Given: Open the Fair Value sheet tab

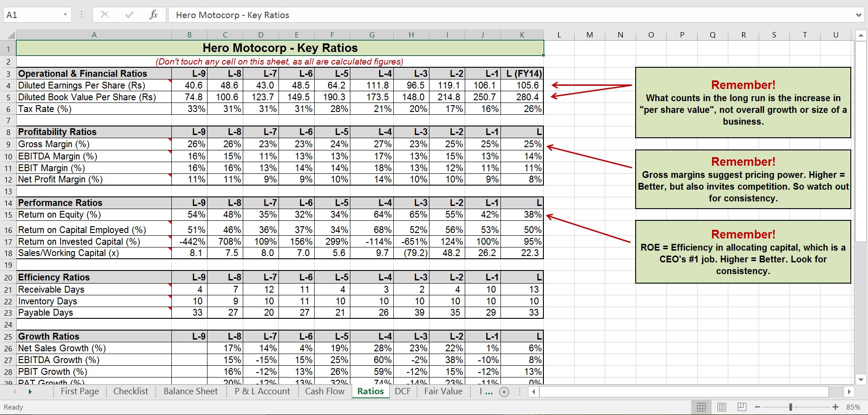Looking at the screenshot, I should (x=443, y=392).
